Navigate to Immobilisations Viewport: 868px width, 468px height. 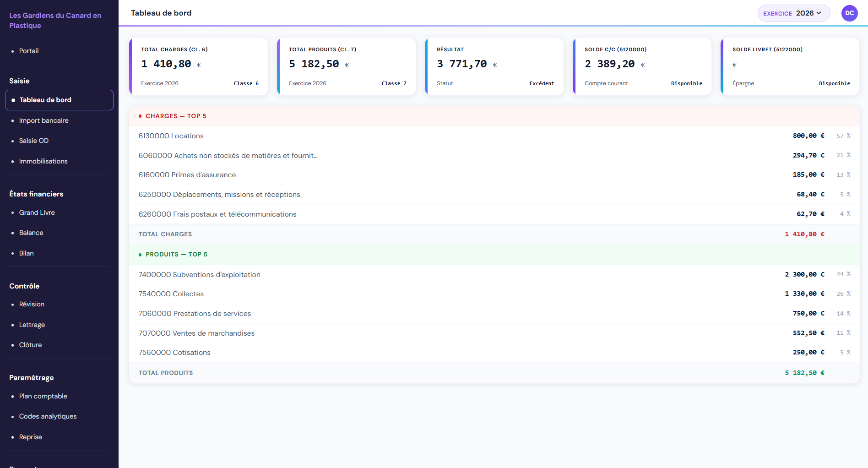pos(43,161)
